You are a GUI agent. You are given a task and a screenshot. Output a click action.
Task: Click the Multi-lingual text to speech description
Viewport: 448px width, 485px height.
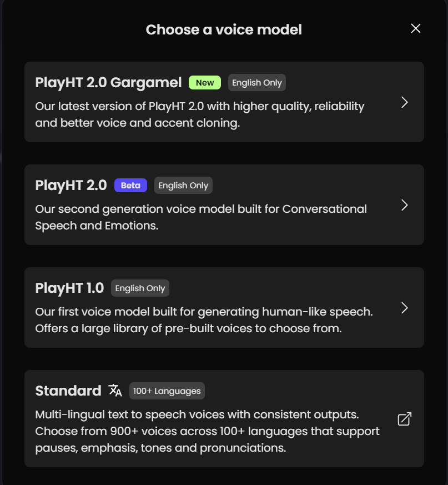coord(207,431)
